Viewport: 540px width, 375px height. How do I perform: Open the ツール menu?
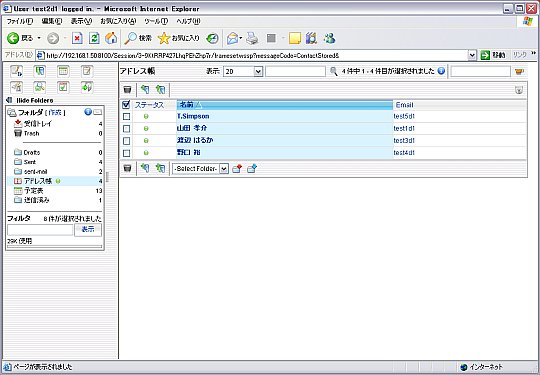coord(156,21)
